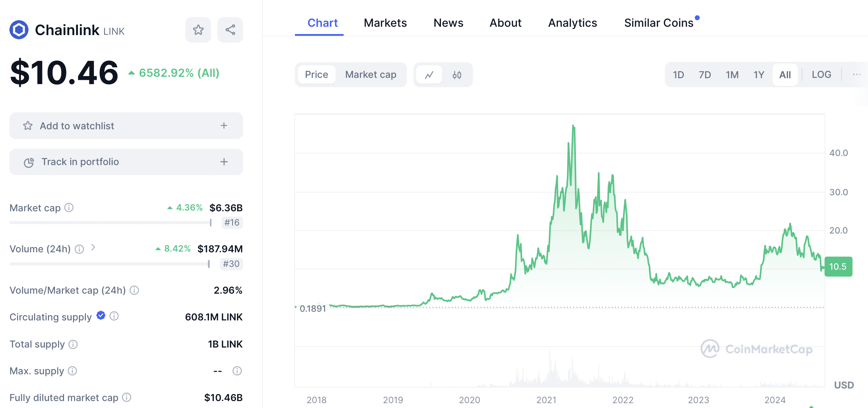Expand Volume (24h) chevron arrow

(x=93, y=247)
